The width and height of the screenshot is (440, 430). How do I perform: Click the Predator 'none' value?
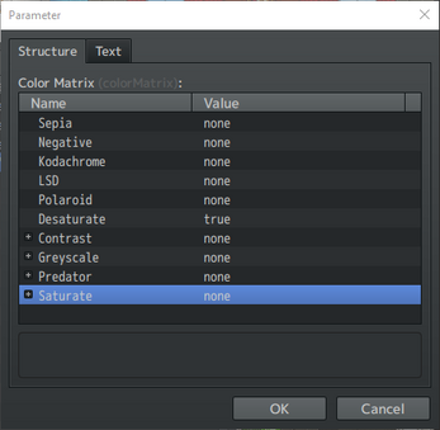[x=217, y=278]
